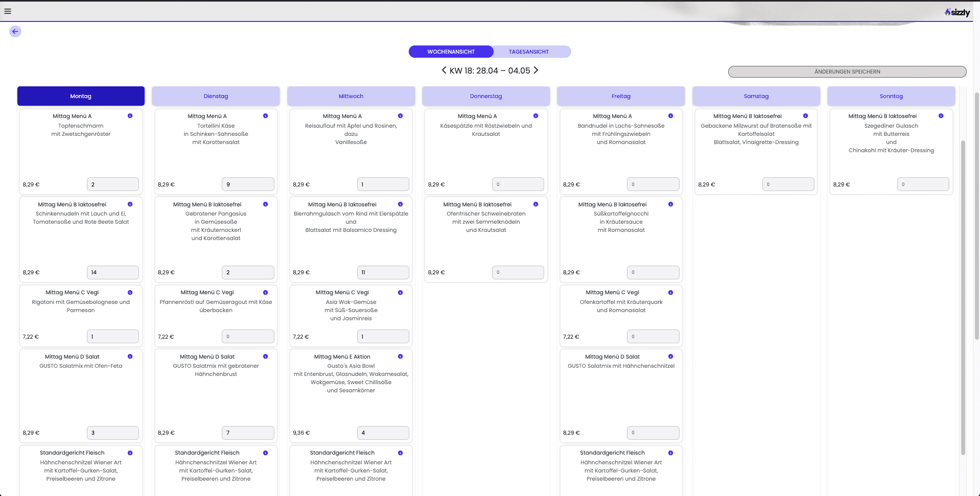980x496 pixels.
Task: Go to next week with right chevron
Action: [536, 70]
